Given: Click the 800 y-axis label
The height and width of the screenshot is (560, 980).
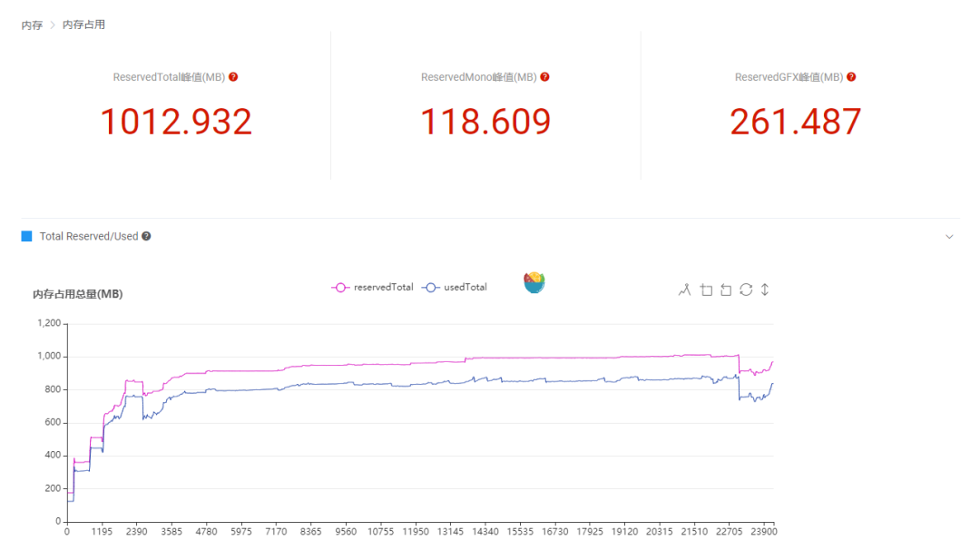Looking at the screenshot, I should pos(53,389).
